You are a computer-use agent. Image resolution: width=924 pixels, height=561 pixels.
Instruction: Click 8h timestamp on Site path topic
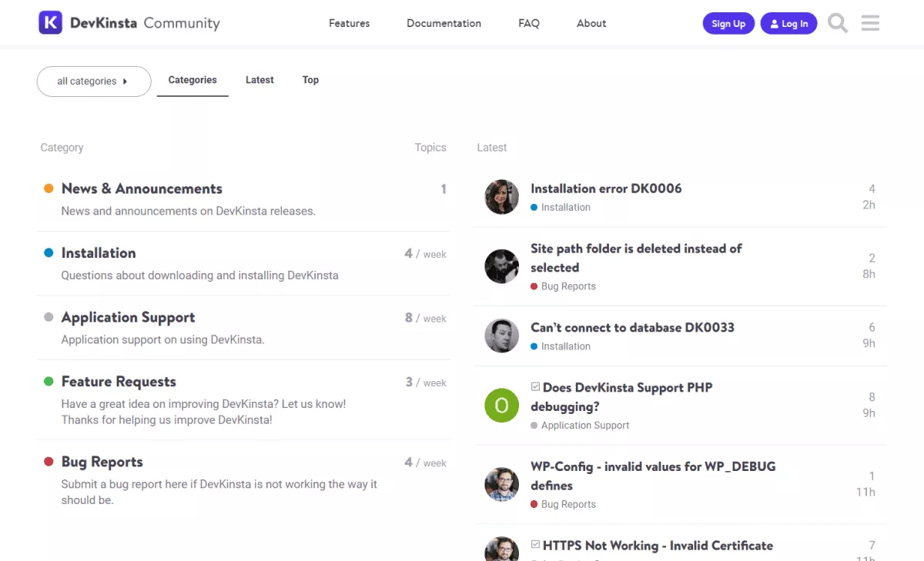(x=869, y=275)
